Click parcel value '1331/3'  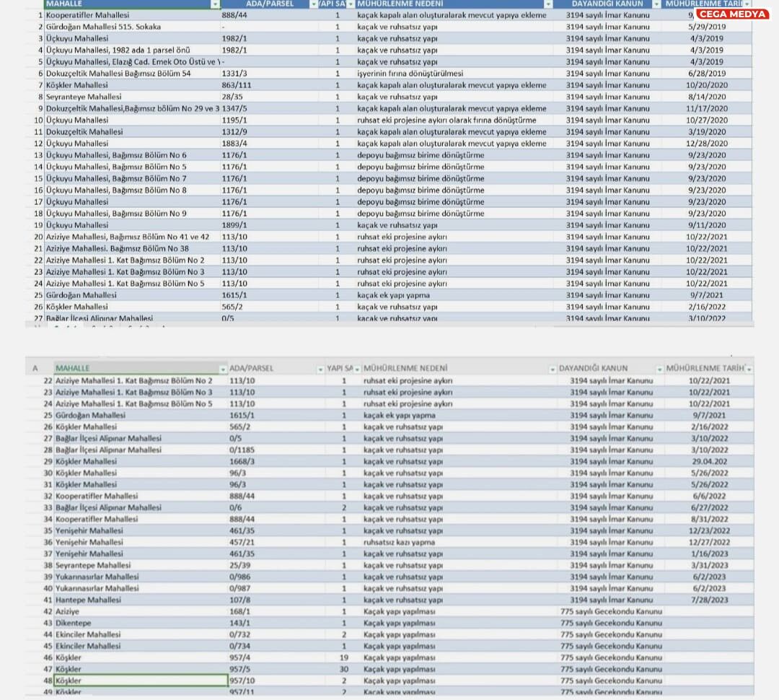click(234, 74)
